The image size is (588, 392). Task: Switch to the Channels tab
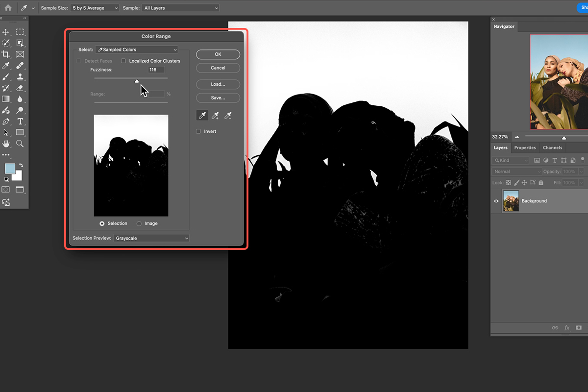552,147
